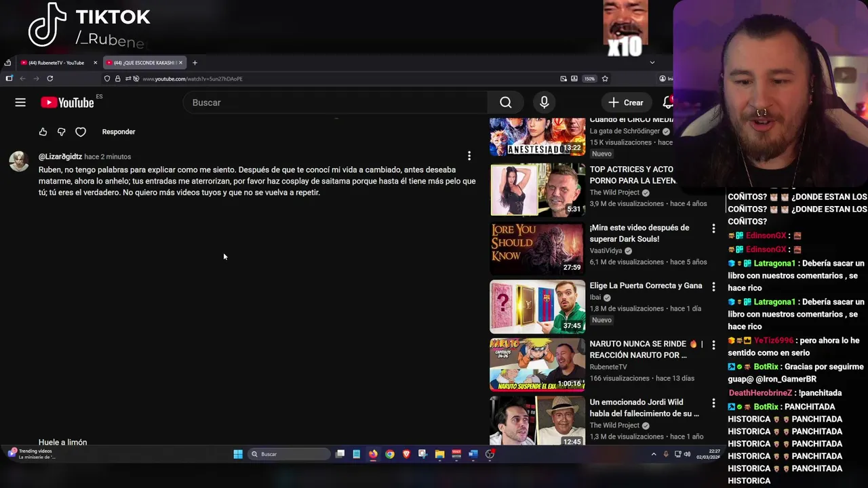Open Windows Start menu
This screenshot has height=488, width=868.
click(238, 454)
